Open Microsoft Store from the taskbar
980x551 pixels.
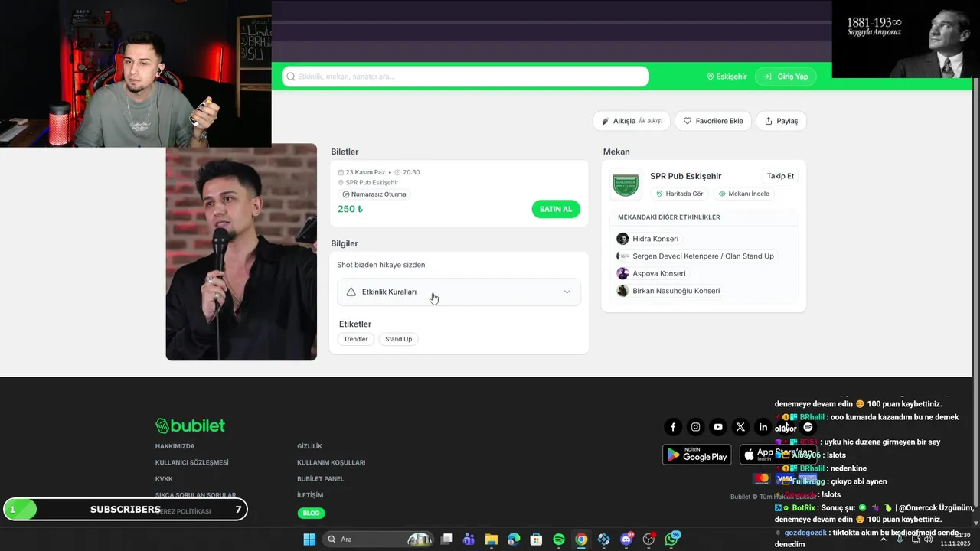click(536, 540)
